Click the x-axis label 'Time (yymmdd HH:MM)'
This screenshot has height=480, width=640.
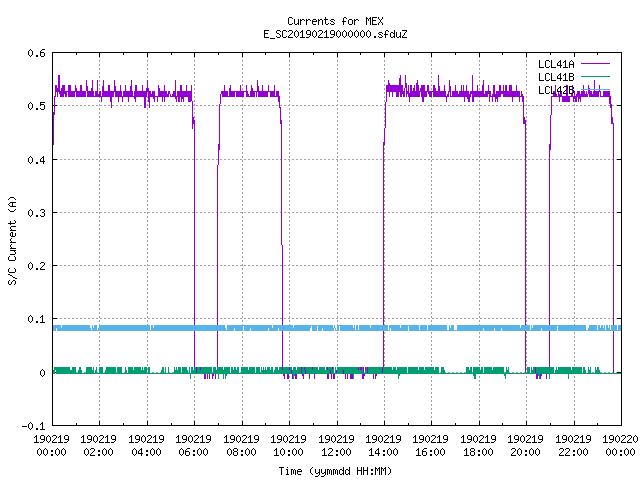point(335,471)
